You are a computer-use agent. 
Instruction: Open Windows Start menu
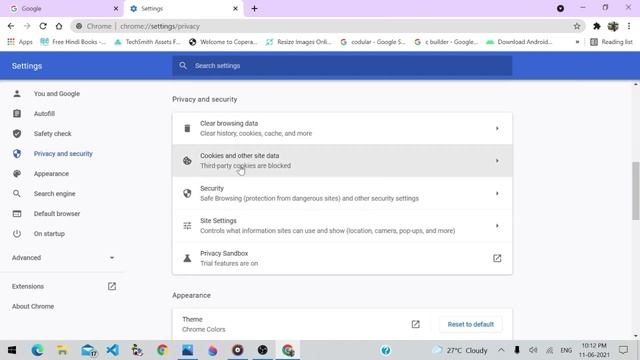tap(12, 350)
